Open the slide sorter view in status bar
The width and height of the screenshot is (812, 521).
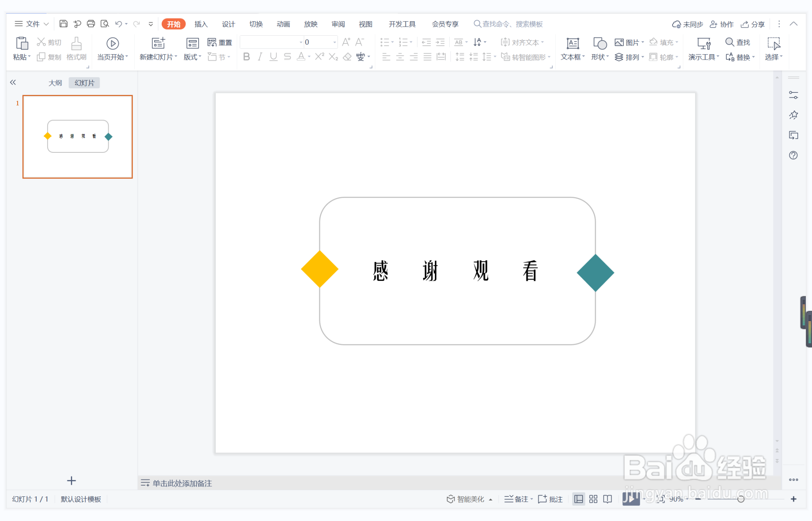click(x=593, y=499)
